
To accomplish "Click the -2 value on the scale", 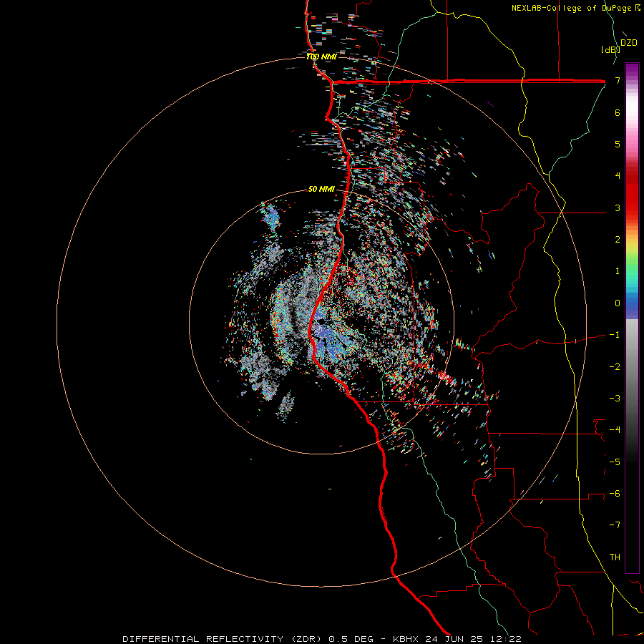I will point(615,367).
